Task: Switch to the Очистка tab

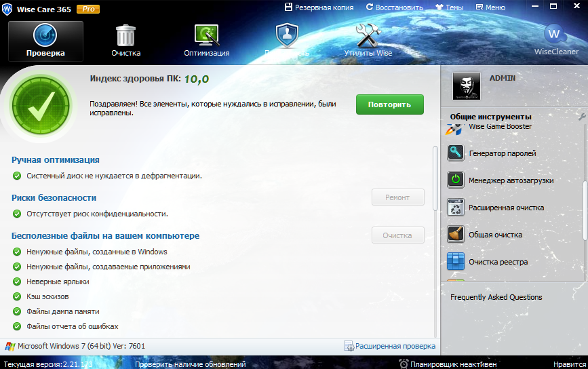Action: 125,41
